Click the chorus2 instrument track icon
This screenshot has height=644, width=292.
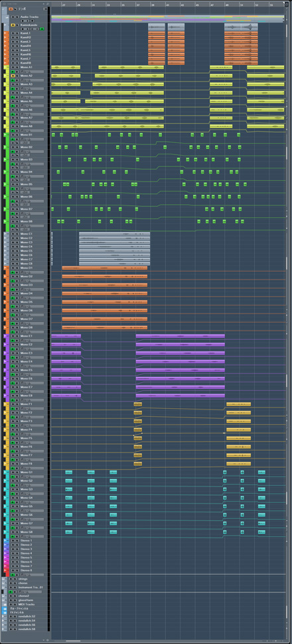click(x=5, y=596)
